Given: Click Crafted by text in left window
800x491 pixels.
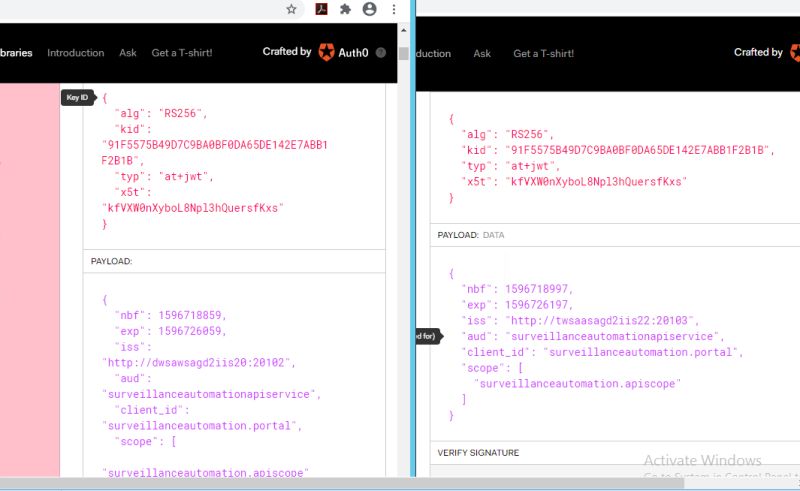Looking at the screenshot, I should click(x=287, y=52).
